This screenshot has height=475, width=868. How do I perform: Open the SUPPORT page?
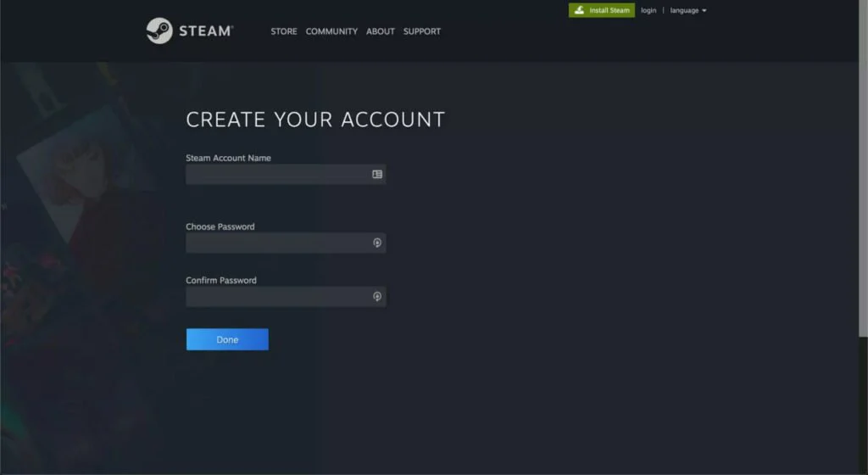click(x=421, y=31)
